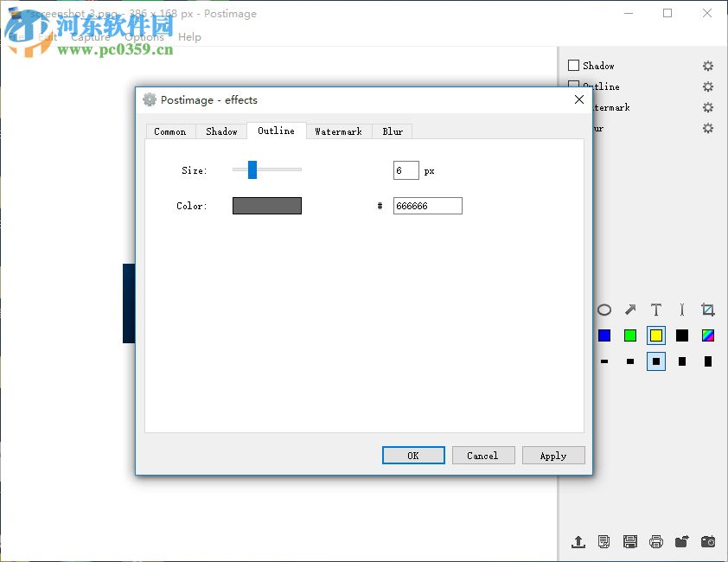Click the Print icon
The height and width of the screenshot is (562, 728).
tap(656, 541)
